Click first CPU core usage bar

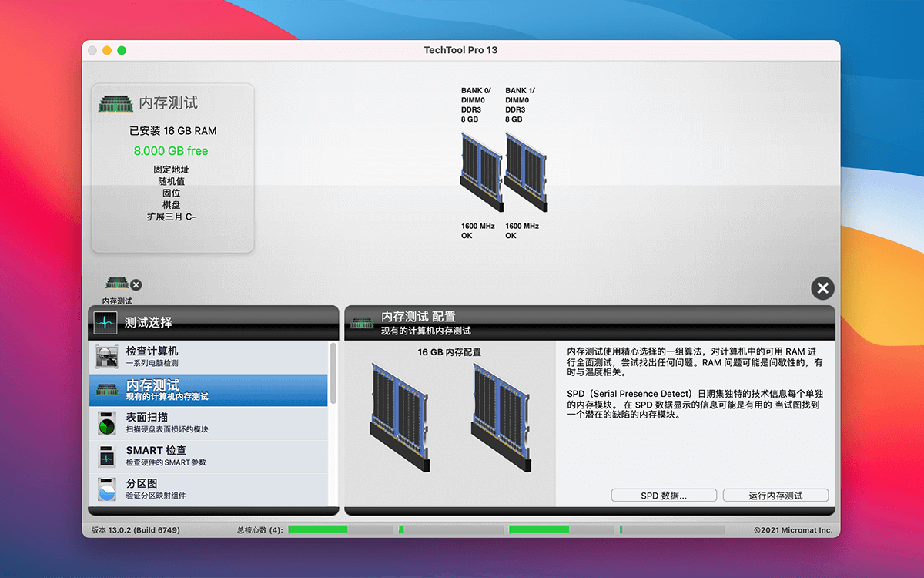[340, 529]
